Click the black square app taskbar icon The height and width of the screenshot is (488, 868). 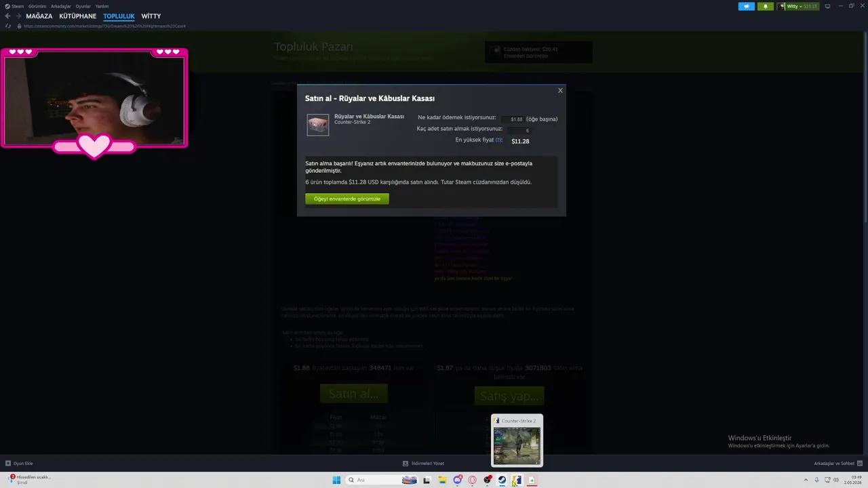pos(427,480)
